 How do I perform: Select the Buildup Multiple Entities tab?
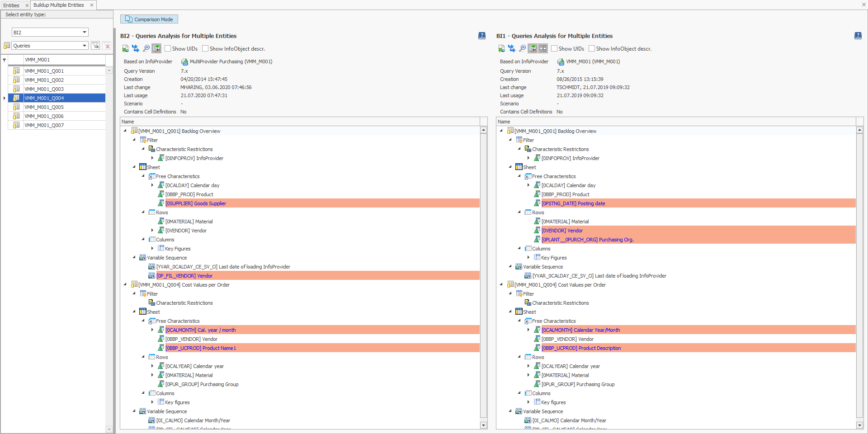59,5
